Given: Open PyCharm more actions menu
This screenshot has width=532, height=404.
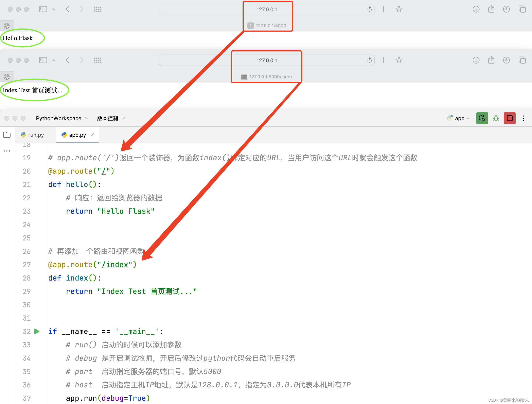Looking at the screenshot, I should point(523,118).
